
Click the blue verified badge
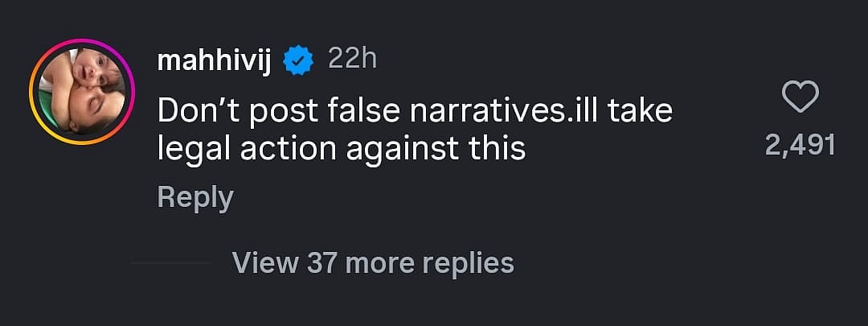point(298,60)
